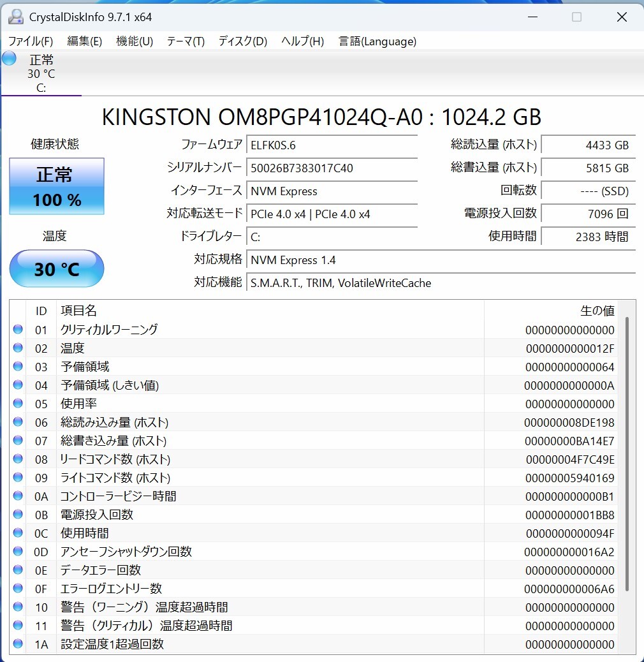Click status icon for 電源投入回数 attribute row
The height and width of the screenshot is (662, 644).
pos(18,514)
